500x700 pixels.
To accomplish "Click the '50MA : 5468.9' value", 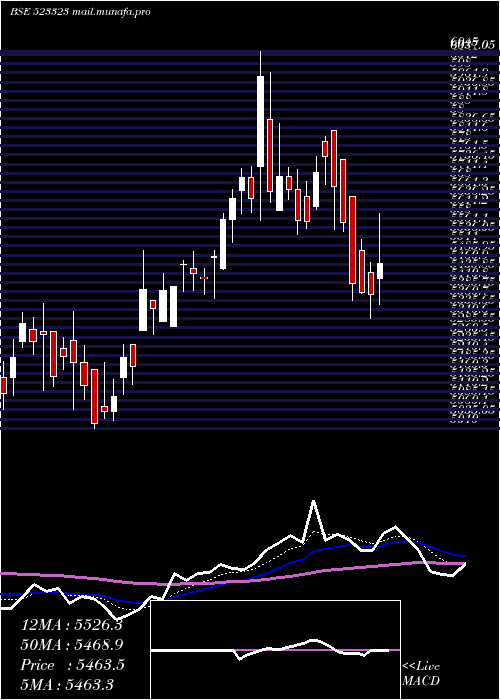I will 72,645.
